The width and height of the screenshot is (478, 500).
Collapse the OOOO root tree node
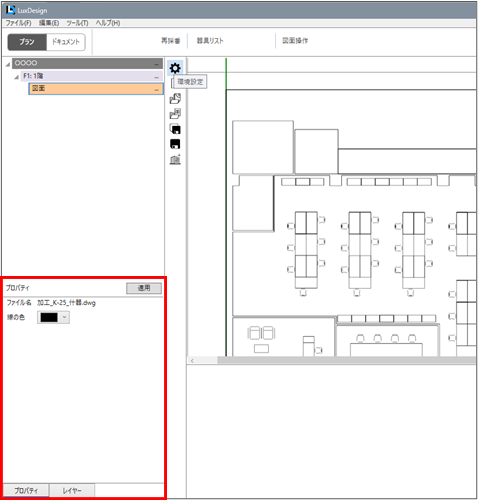[8, 64]
